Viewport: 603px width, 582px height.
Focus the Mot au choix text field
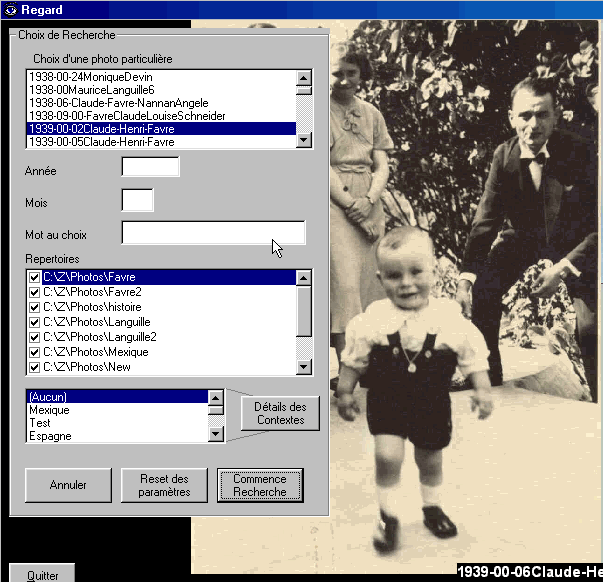pos(213,234)
